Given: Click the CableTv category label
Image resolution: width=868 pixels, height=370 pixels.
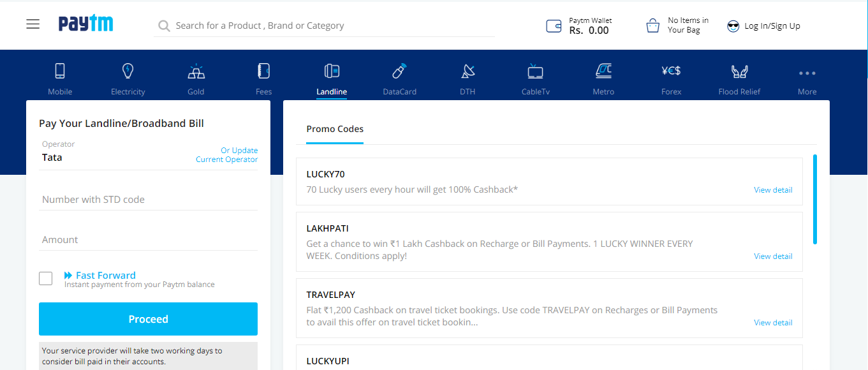Looking at the screenshot, I should pos(535,92).
